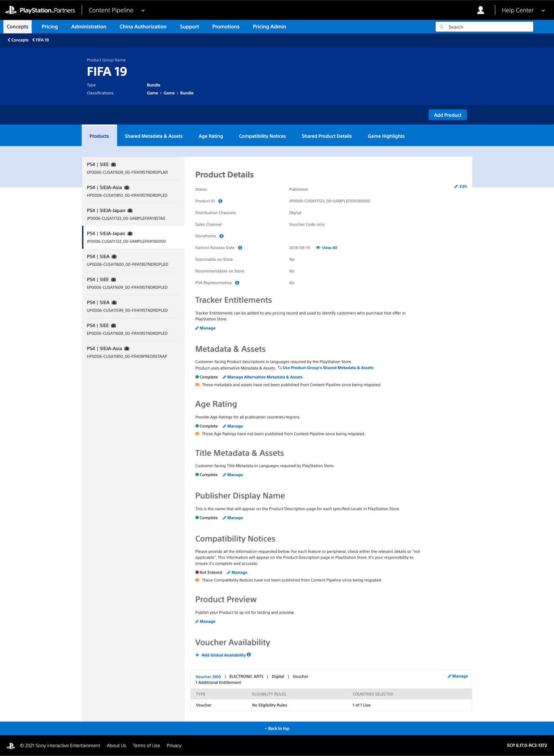This screenshot has width=554, height=756.
Task: Click the PlayStation Partners logo
Action: 40,10
